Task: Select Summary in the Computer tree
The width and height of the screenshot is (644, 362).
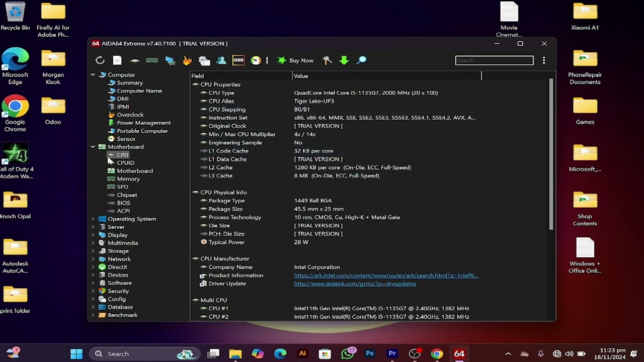Action: point(129,83)
